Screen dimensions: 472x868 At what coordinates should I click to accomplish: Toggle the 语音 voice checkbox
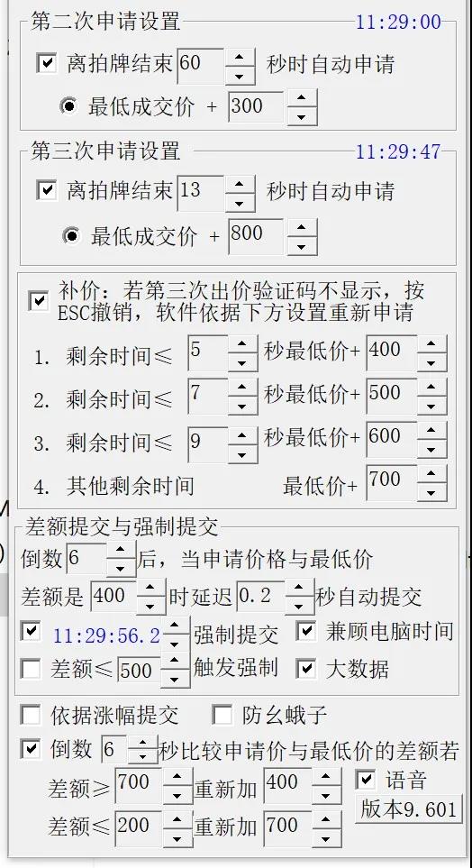(365, 780)
